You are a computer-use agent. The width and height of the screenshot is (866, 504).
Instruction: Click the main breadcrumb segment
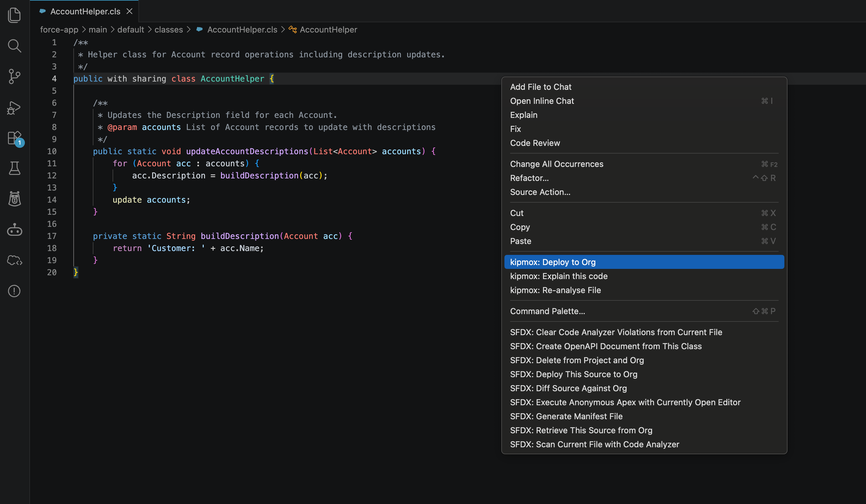pos(98,30)
